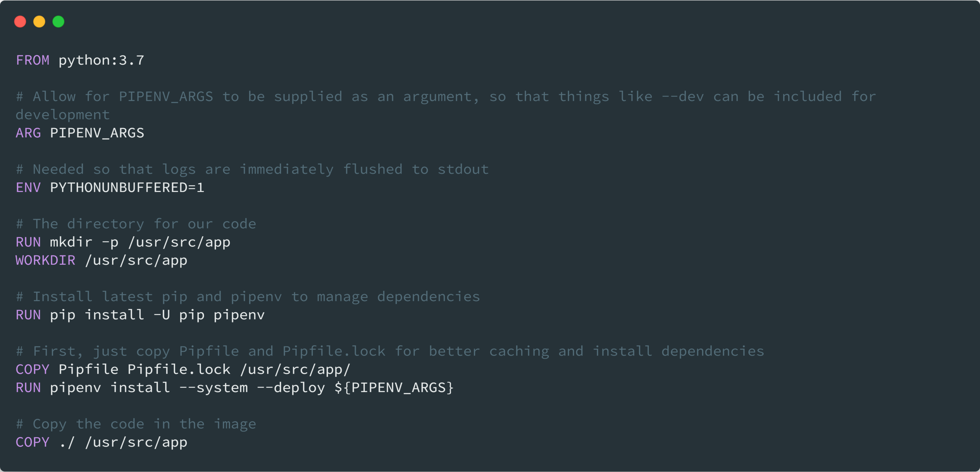Click the COPY keyword before Pipfile

[33, 369]
